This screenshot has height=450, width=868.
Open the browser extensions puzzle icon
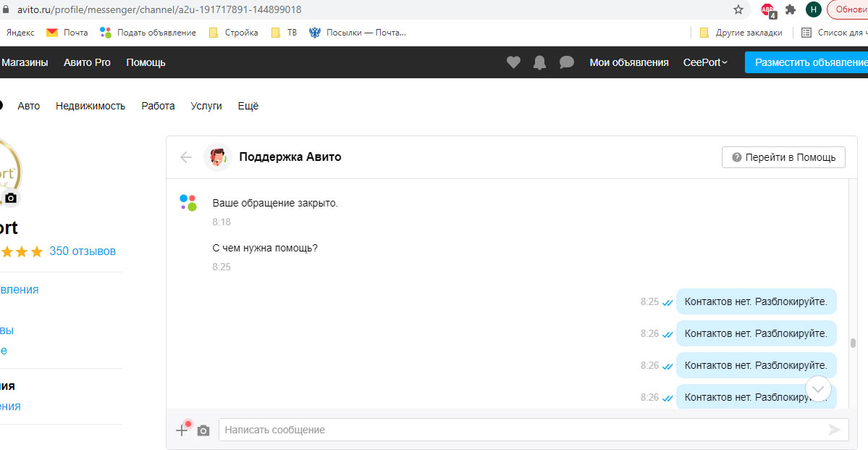point(791,9)
